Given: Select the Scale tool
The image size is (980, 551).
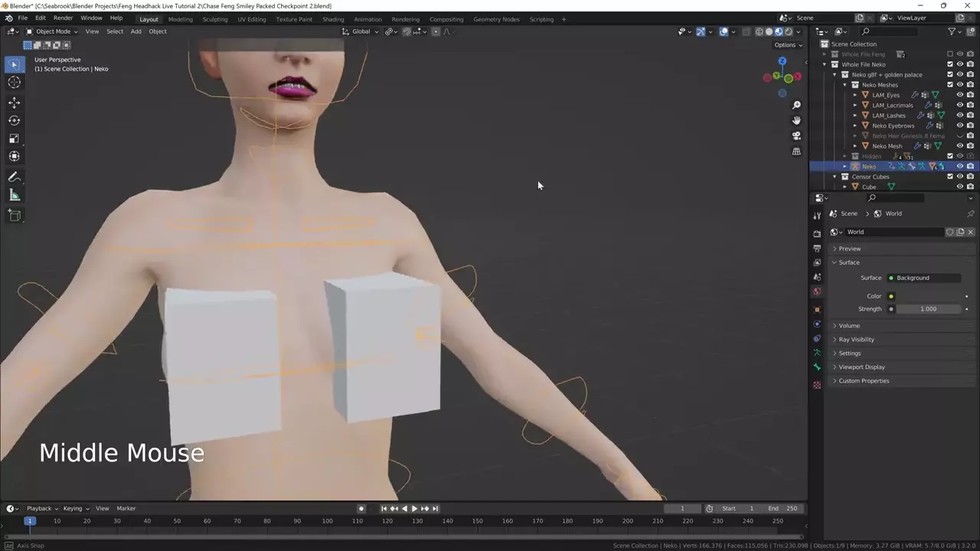Looking at the screenshot, I should [x=14, y=139].
